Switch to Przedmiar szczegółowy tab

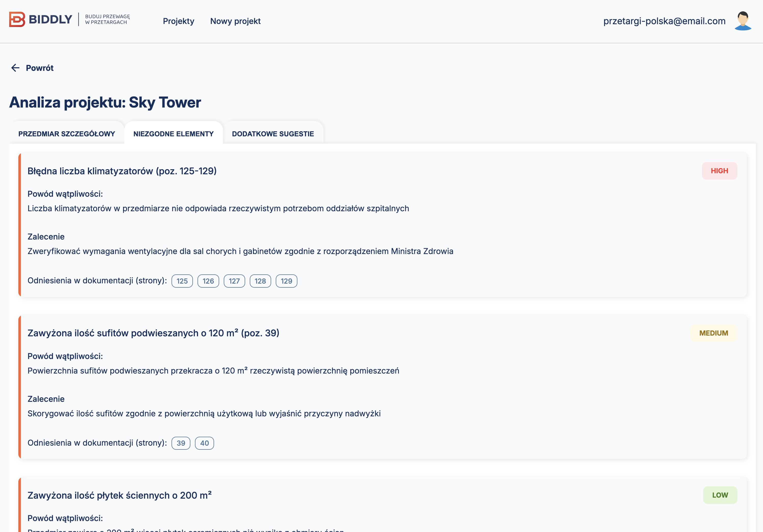67,134
